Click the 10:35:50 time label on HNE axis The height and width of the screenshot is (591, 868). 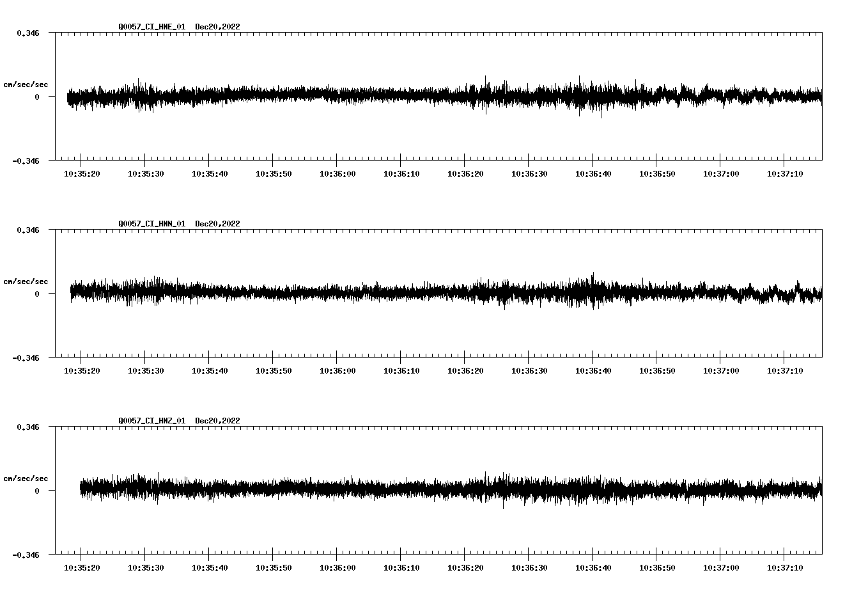tap(274, 174)
